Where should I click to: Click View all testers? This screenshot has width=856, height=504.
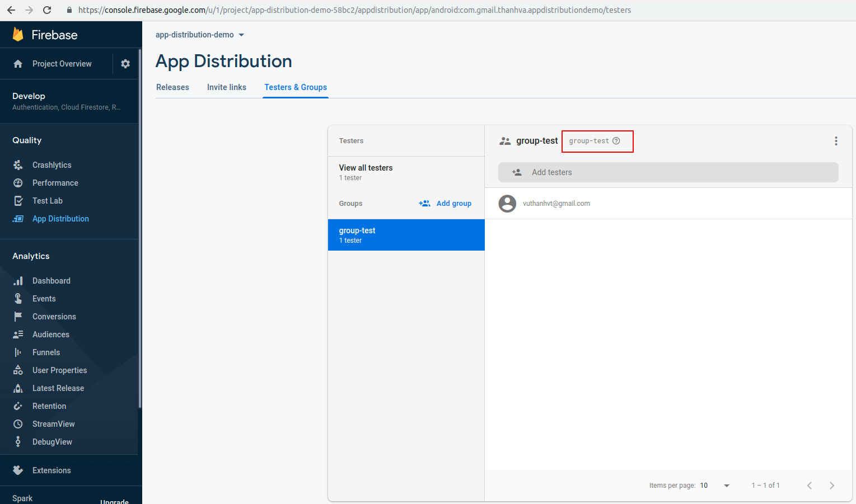tap(366, 167)
